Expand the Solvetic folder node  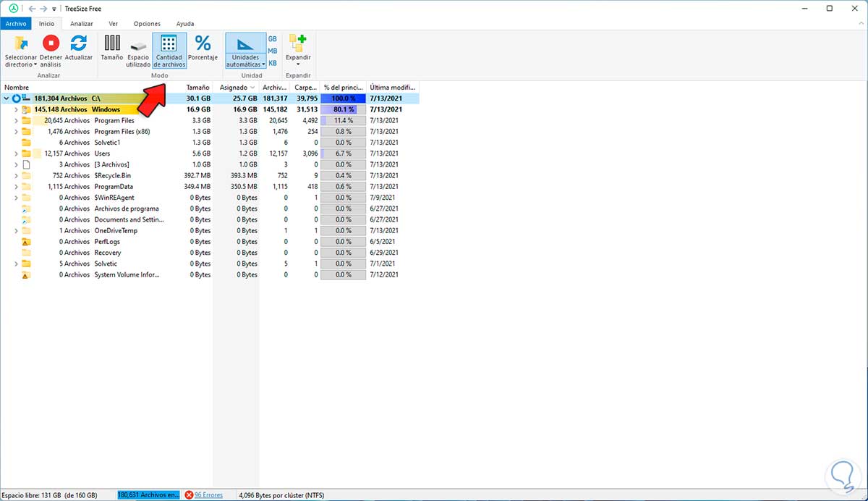coord(16,264)
